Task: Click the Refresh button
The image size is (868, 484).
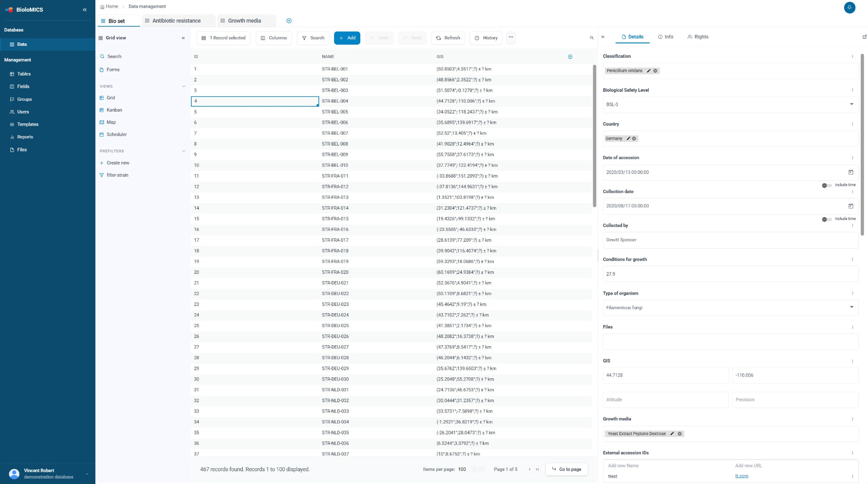Action: tap(448, 38)
